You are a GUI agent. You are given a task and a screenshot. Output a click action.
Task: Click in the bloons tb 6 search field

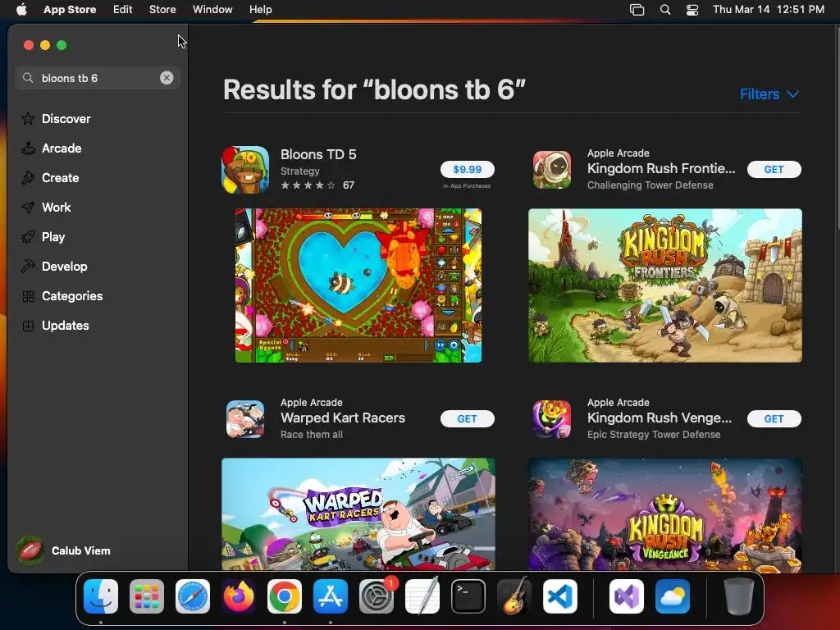tap(98, 78)
